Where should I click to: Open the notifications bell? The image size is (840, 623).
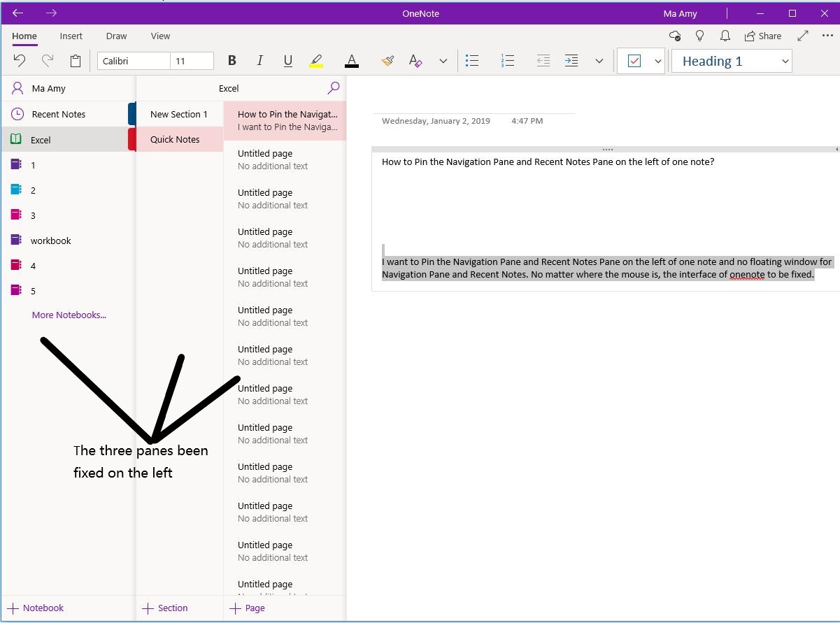click(725, 36)
